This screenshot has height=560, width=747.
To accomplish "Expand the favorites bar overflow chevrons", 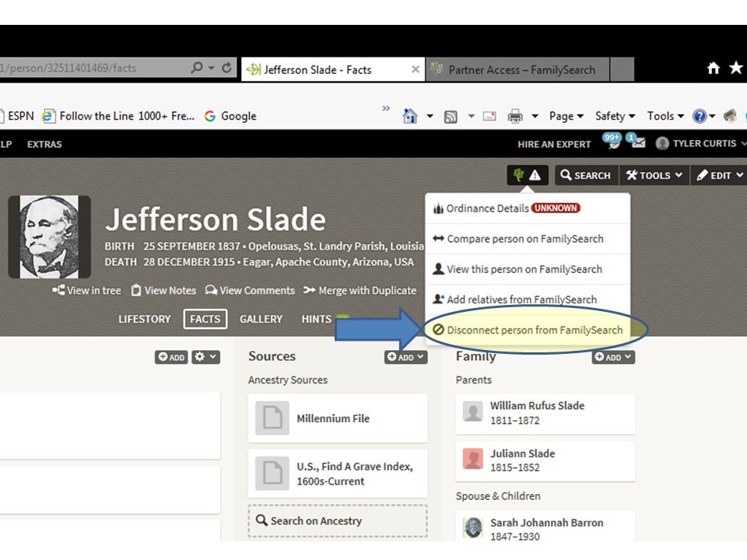I will [386, 108].
